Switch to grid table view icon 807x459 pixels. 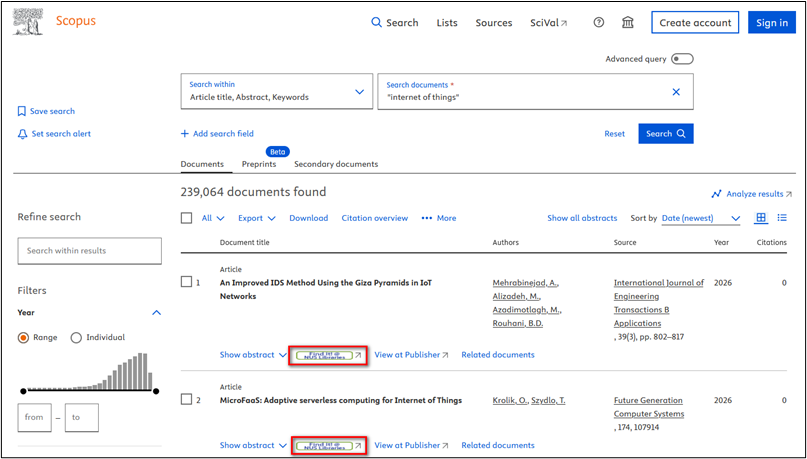[761, 218]
